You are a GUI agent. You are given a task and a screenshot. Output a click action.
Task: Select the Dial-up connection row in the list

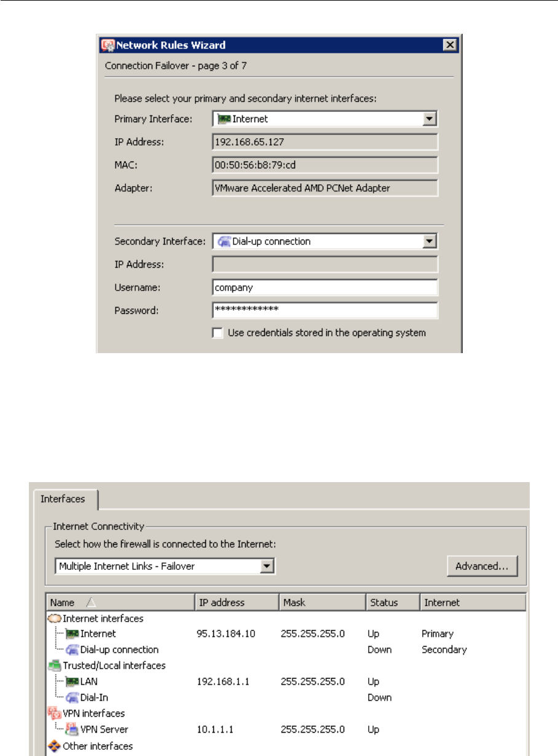286,650
